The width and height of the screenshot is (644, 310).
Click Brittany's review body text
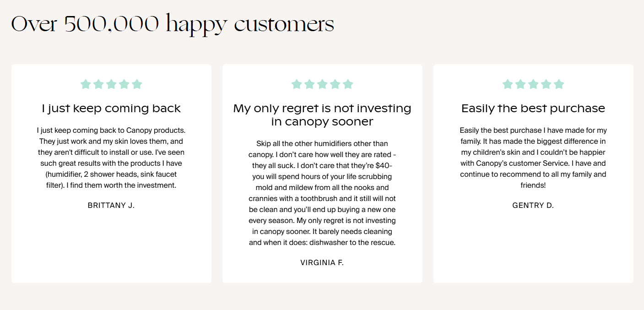[111, 158]
